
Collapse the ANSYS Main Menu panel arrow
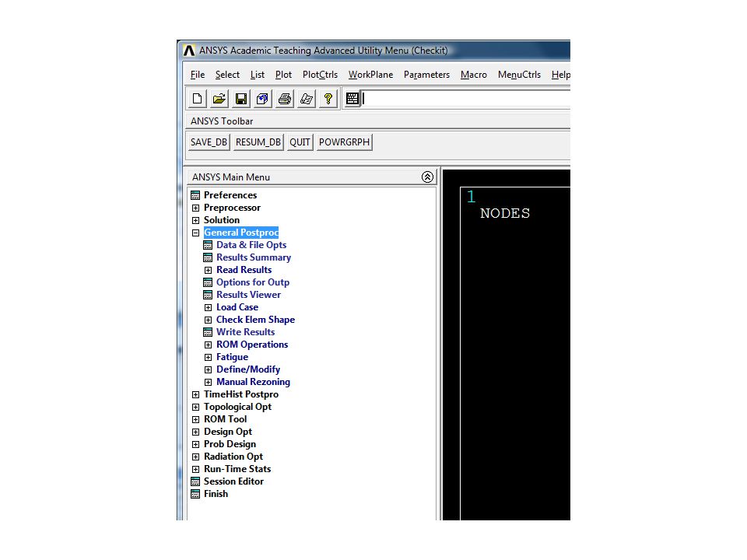[x=427, y=177]
